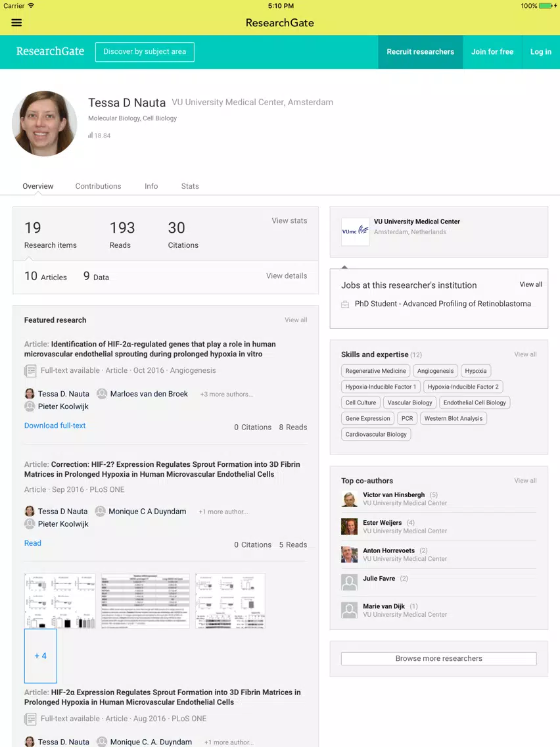Tap the VUmc institution logo
560x747 pixels.
pyautogui.click(x=355, y=231)
